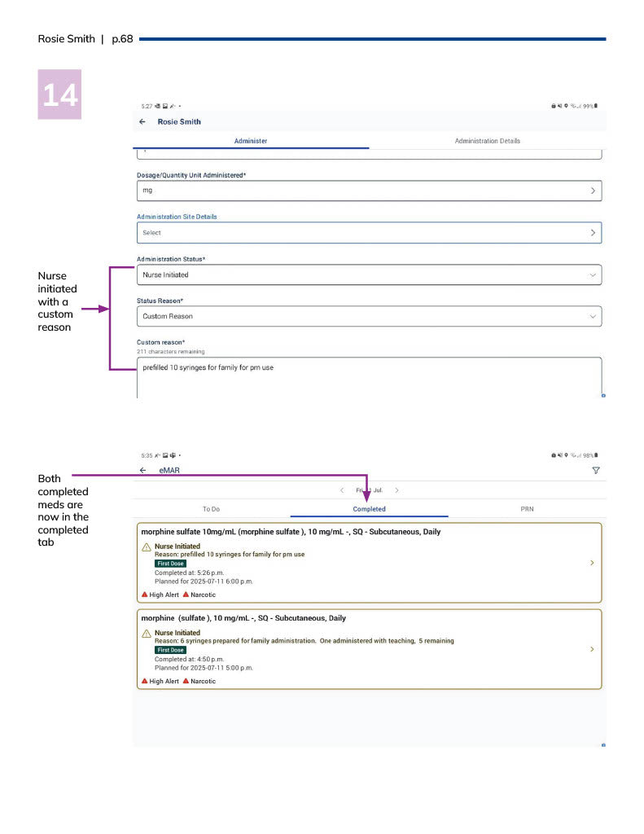Tap the back arrow beside Rosie Smith
Viewport: 644px width, 834px height.
point(142,122)
